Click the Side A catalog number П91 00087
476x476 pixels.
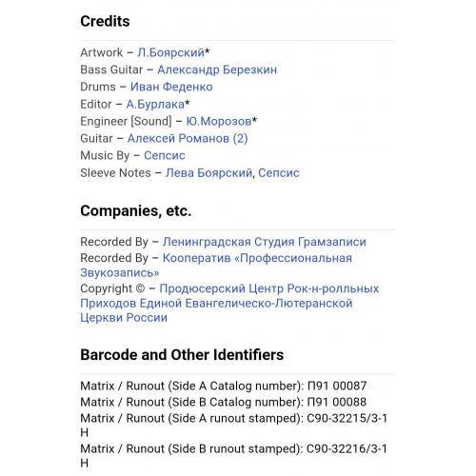[337, 387]
